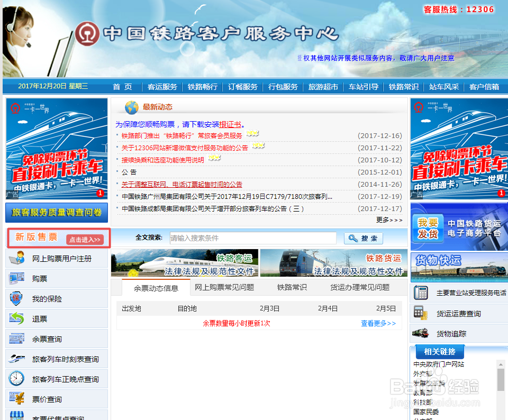The height and width of the screenshot is (420, 508).
Task: Open the 成都局集团 增开旅客列车 announcement
Action: (213, 209)
